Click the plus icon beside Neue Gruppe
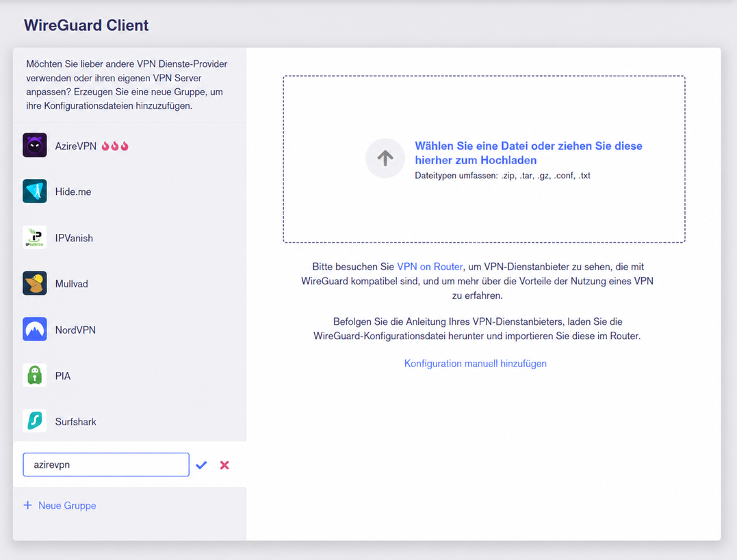Viewport: 737px width, 560px height. coord(28,505)
